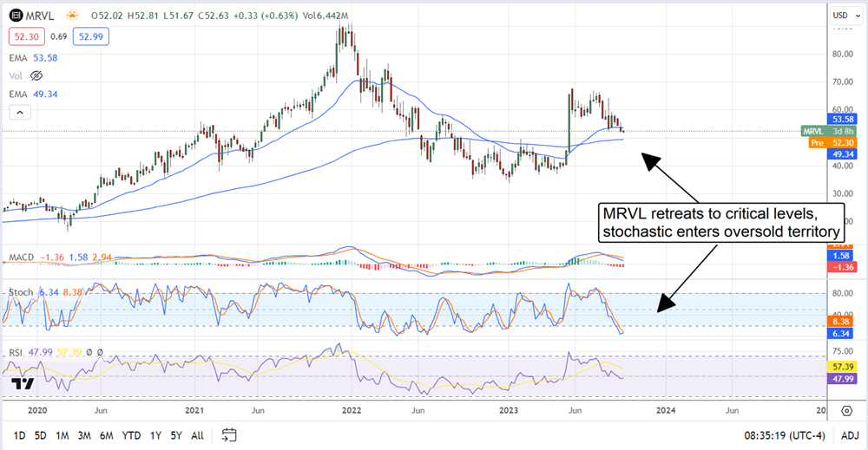Click the Stoch indicator legend label
This screenshot has height=450, width=868.
21,292
